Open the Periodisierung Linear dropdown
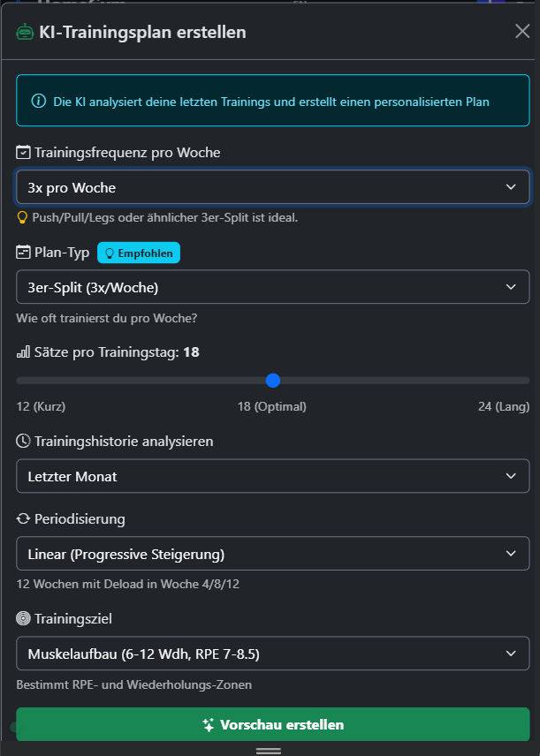The height and width of the screenshot is (756, 540). (x=273, y=554)
